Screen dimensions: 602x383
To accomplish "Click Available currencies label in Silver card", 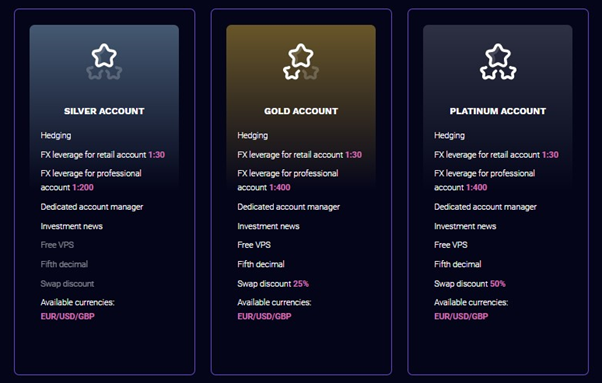I will point(78,302).
